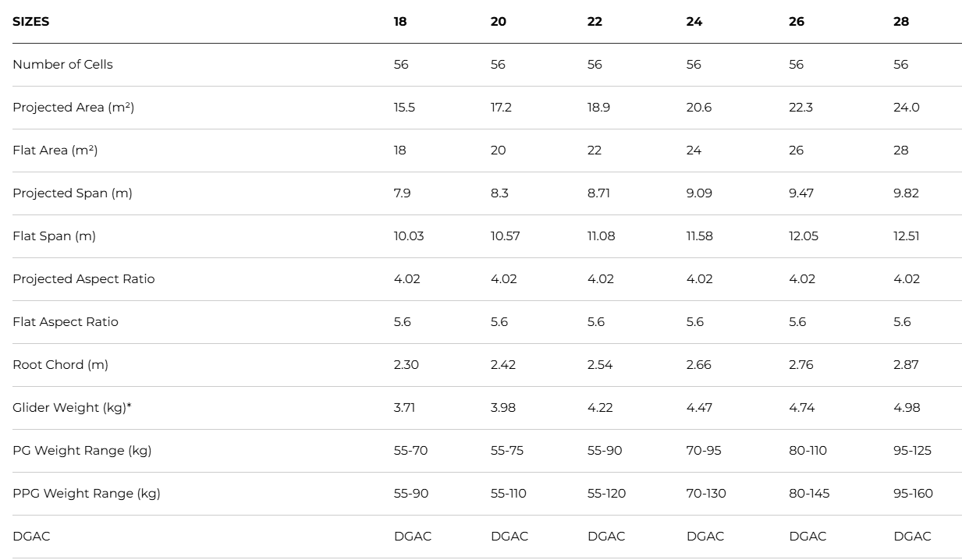The image size is (962, 560).
Task: Click DGAC cell under size 26
Action: click(x=808, y=537)
